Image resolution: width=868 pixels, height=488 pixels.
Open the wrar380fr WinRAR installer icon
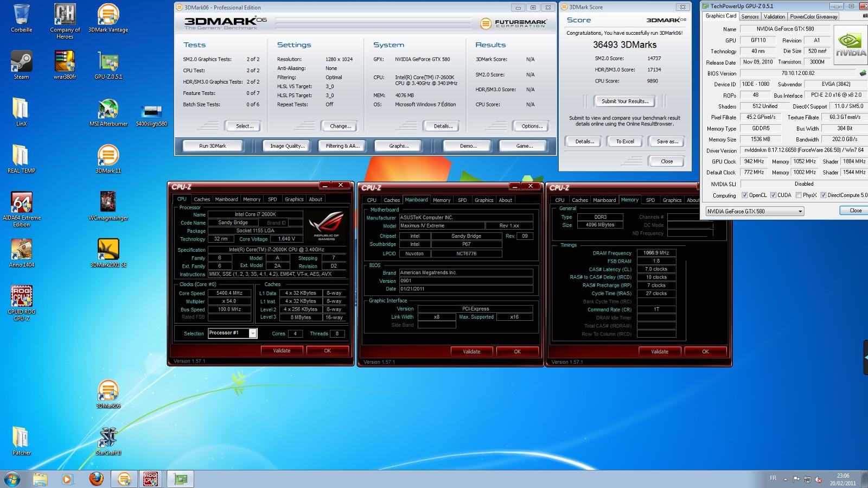coord(65,65)
